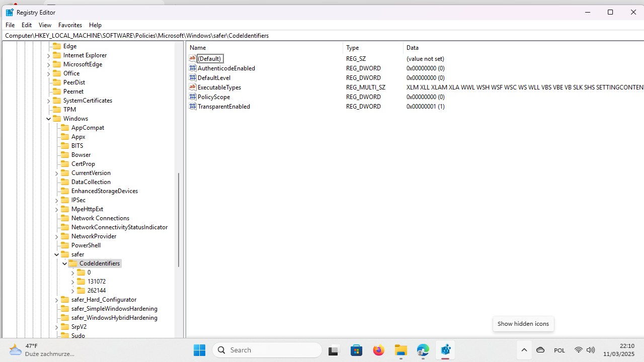Open the Edit menu

pos(27,25)
